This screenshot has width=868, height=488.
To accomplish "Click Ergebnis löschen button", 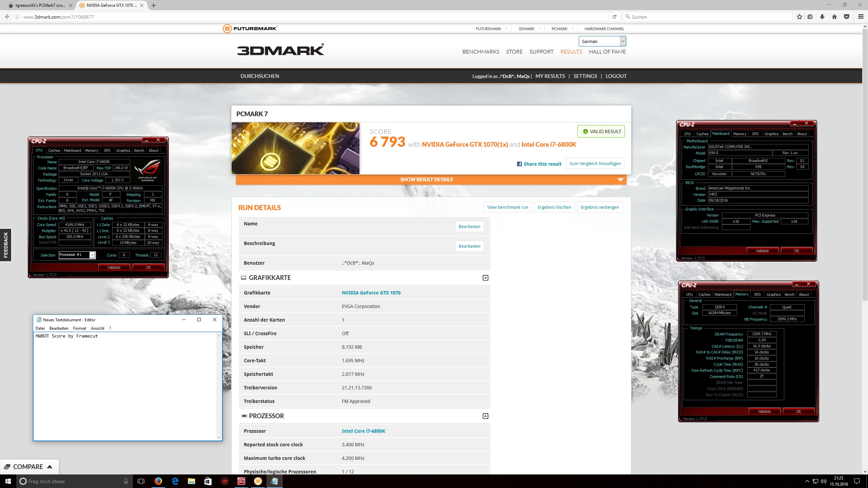I will tap(554, 207).
